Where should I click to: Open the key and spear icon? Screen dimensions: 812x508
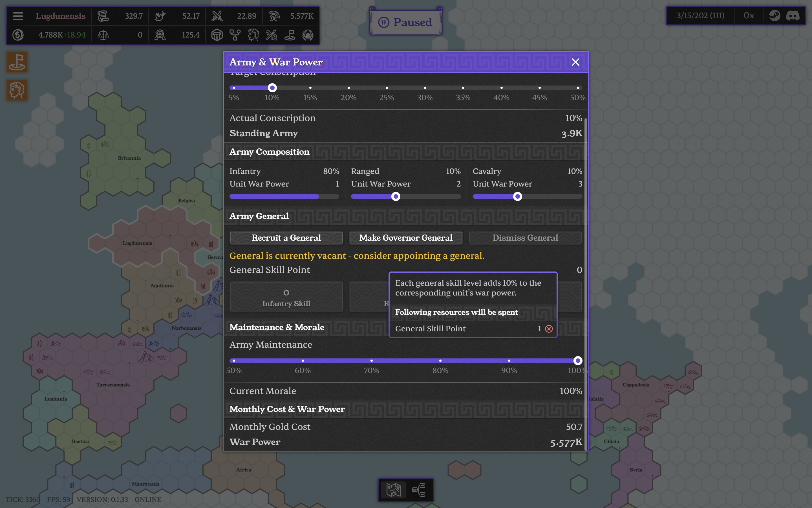tap(272, 35)
